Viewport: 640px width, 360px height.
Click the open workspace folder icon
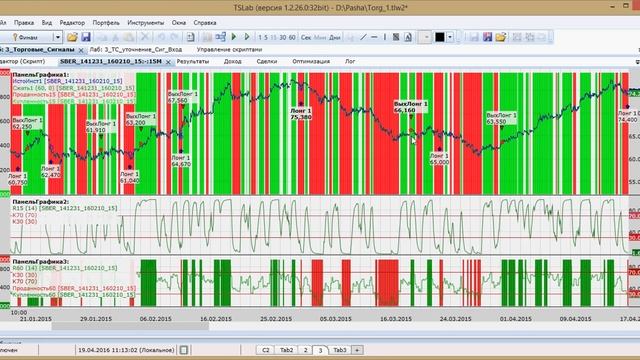pos(501,37)
